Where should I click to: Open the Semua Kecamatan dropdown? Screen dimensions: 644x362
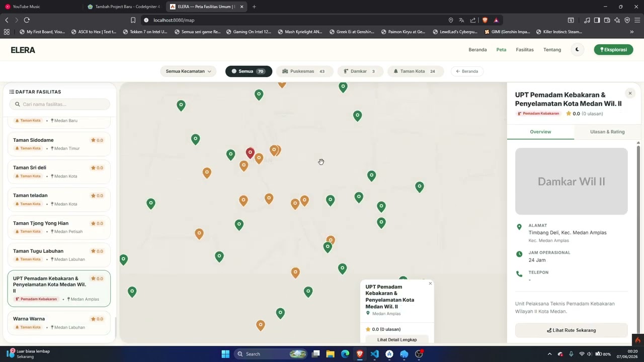(x=188, y=71)
